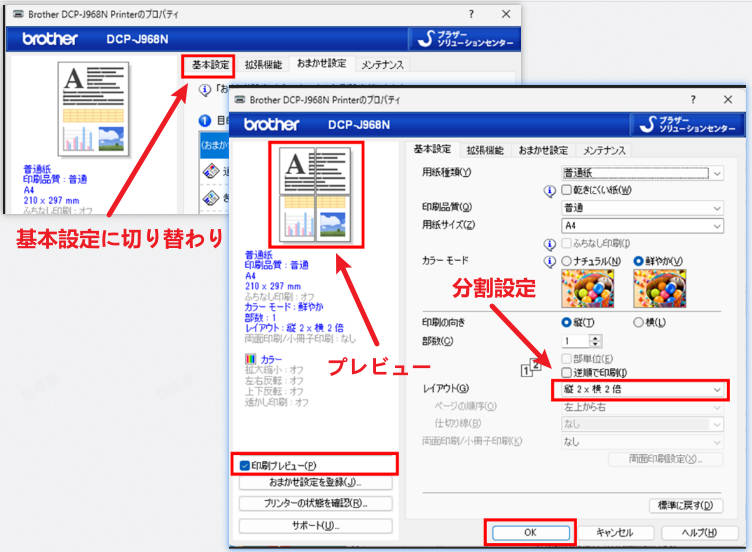752x552 pixels.
Task: Click 両面印刷設定 button
Action: click(666, 459)
